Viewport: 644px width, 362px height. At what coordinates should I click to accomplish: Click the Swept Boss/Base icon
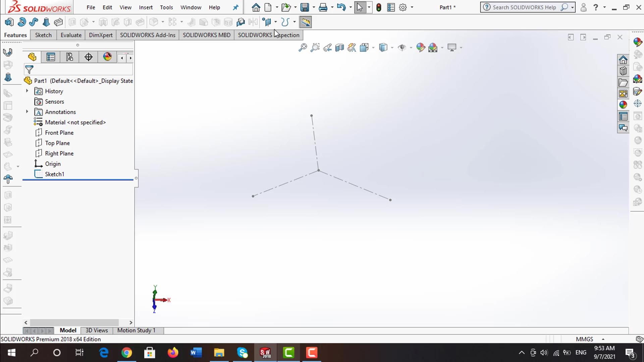click(34, 22)
